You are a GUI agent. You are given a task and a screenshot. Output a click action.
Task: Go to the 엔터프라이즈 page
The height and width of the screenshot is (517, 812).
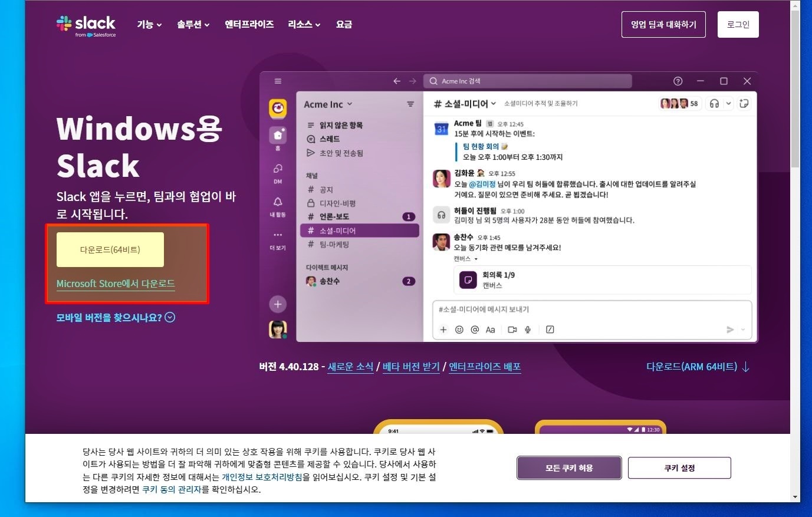(249, 25)
